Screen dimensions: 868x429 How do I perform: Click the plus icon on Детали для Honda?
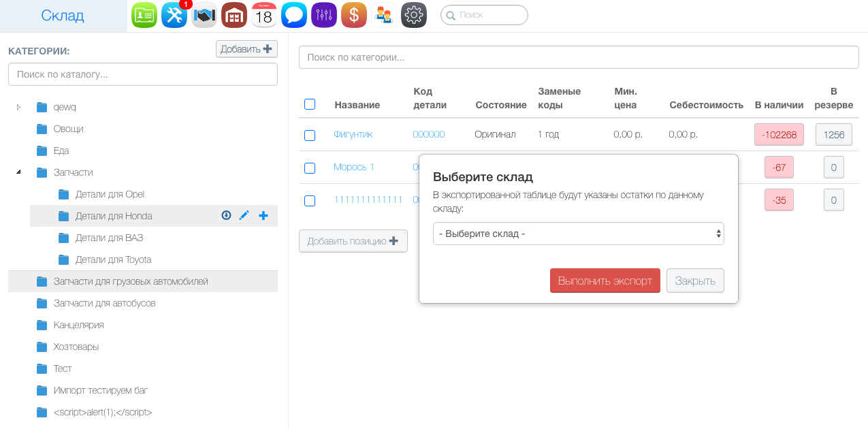(x=263, y=216)
